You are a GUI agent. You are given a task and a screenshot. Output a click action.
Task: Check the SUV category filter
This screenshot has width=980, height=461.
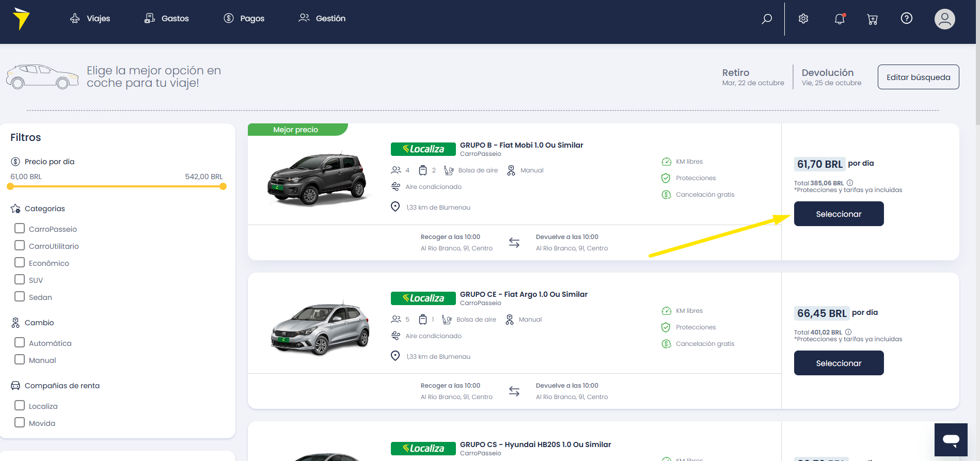click(20, 279)
